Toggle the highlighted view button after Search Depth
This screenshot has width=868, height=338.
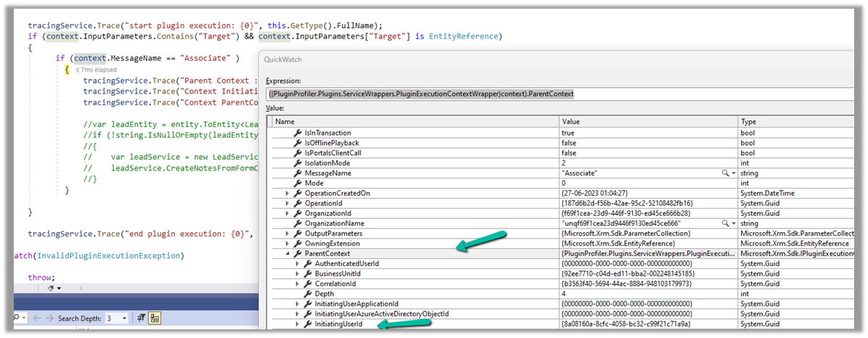coord(155,318)
